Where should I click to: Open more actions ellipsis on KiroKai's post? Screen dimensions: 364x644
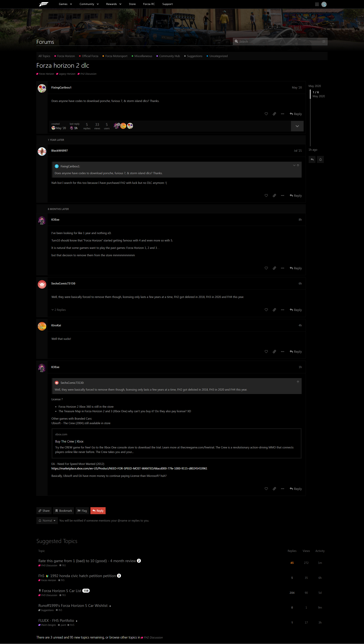coord(282,352)
